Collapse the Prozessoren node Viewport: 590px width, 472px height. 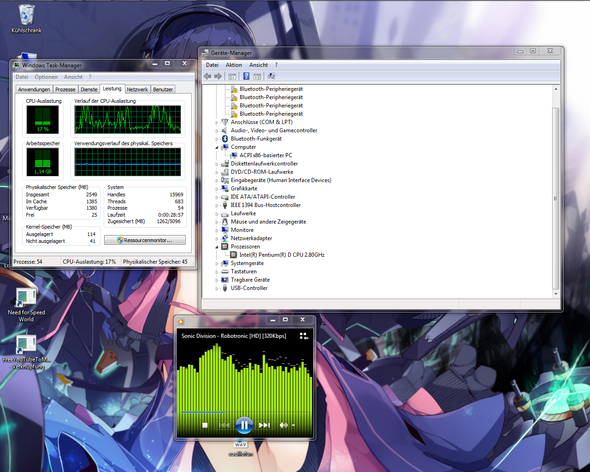pyautogui.click(x=217, y=247)
